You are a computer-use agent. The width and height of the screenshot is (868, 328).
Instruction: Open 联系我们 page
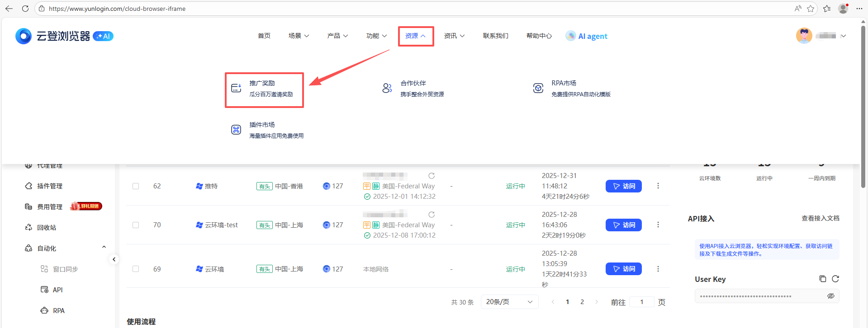[x=496, y=36]
